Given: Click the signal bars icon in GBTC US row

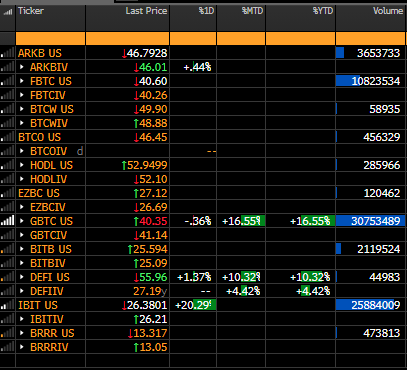Looking at the screenshot, I should click(x=7, y=221).
